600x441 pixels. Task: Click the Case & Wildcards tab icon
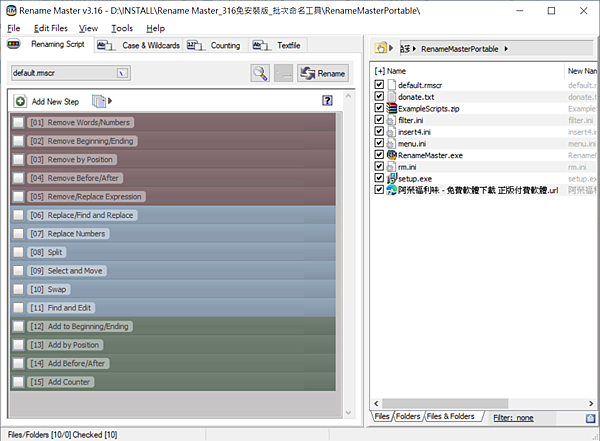pos(106,46)
